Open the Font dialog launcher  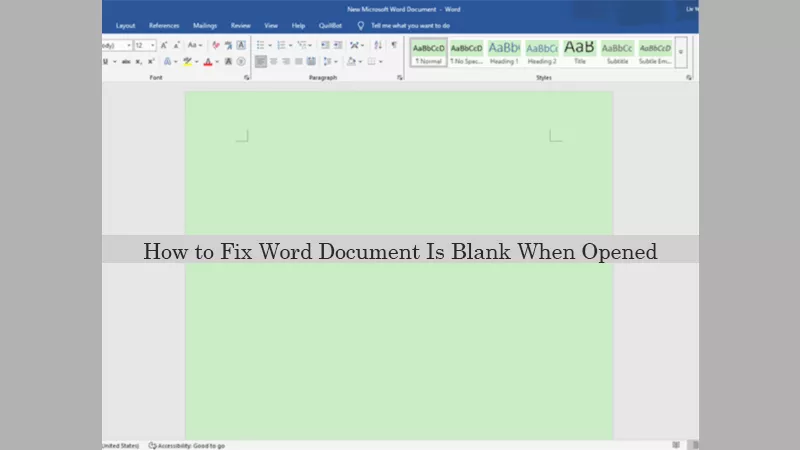tap(246, 78)
